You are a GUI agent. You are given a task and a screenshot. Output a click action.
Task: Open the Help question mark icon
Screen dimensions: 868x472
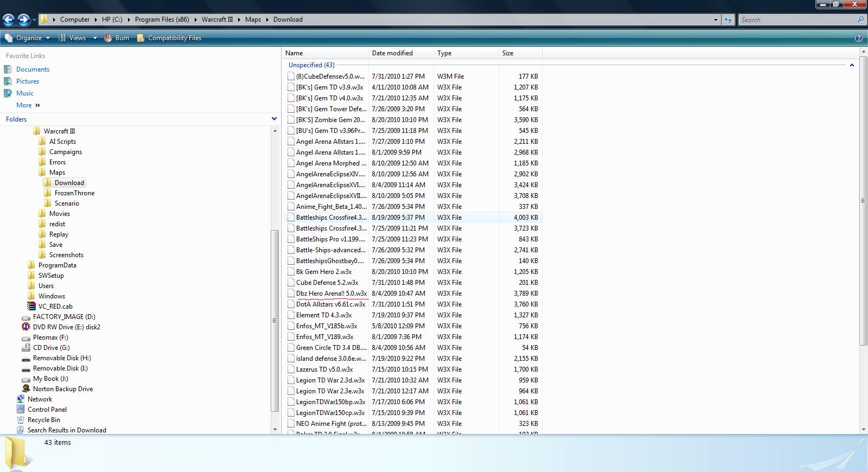[x=859, y=38]
